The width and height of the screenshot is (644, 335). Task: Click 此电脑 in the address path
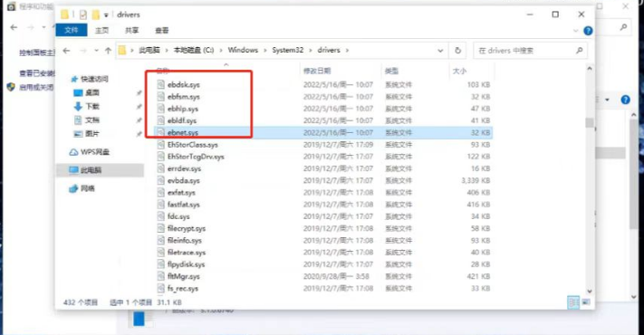149,50
